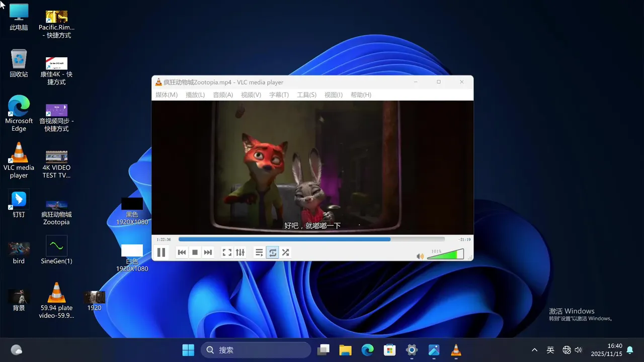Image resolution: width=644 pixels, height=362 pixels.
Task: Pause the video playback in VLC
Action: pos(161,252)
